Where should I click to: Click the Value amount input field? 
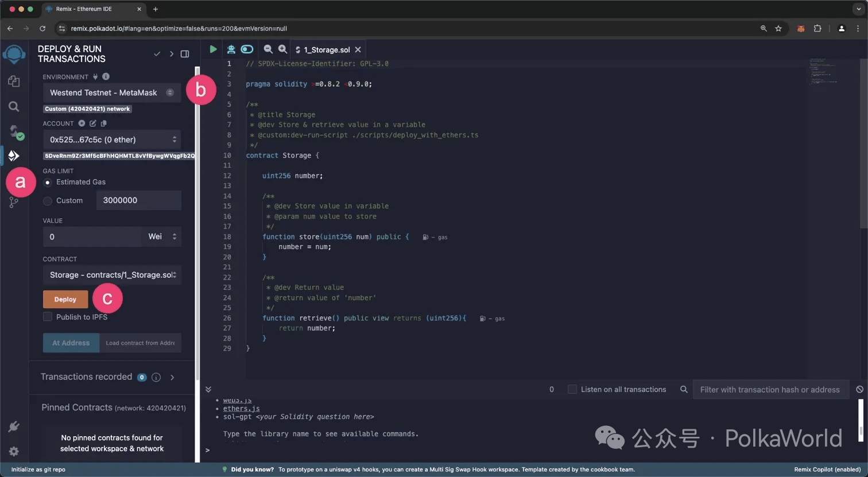coord(92,236)
